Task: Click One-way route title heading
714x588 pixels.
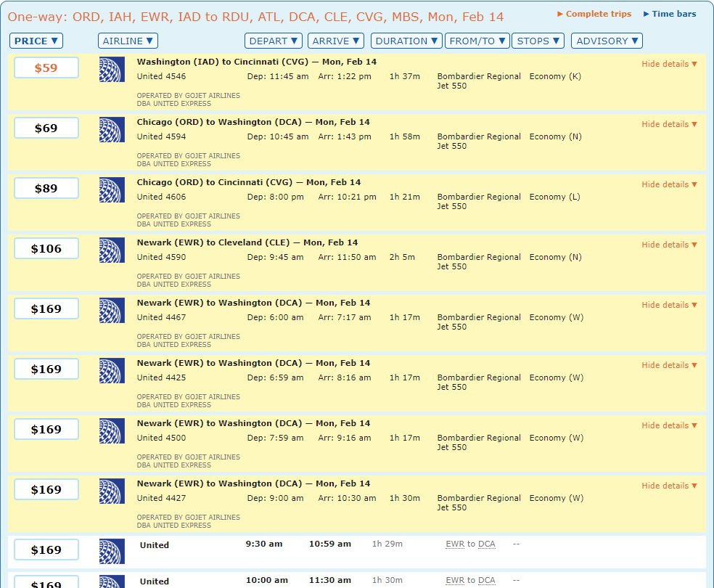Action: [255, 17]
